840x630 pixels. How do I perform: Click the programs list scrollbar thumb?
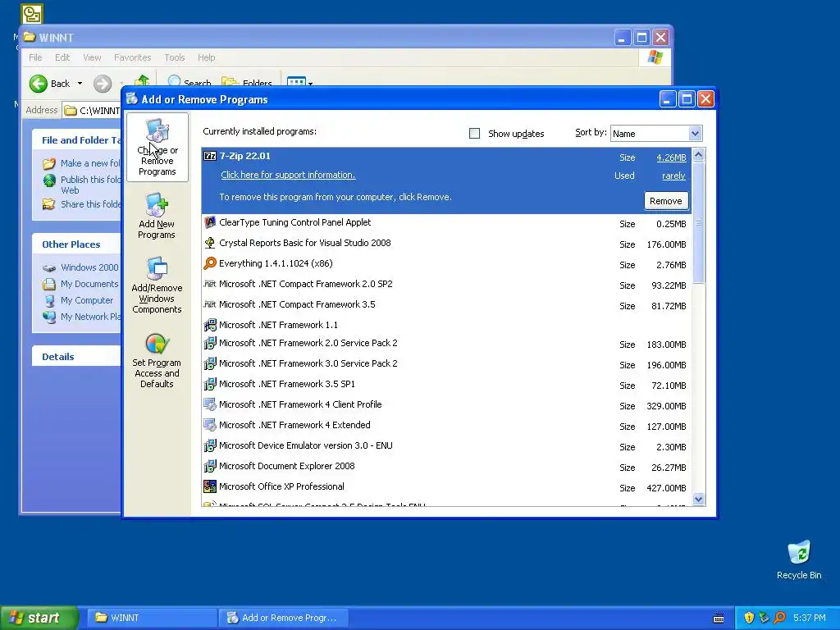(698, 222)
